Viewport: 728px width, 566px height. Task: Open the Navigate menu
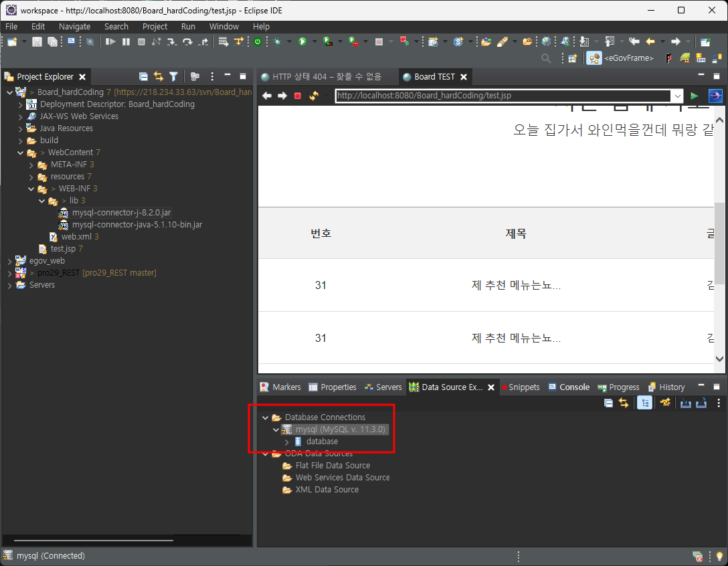(x=74, y=27)
